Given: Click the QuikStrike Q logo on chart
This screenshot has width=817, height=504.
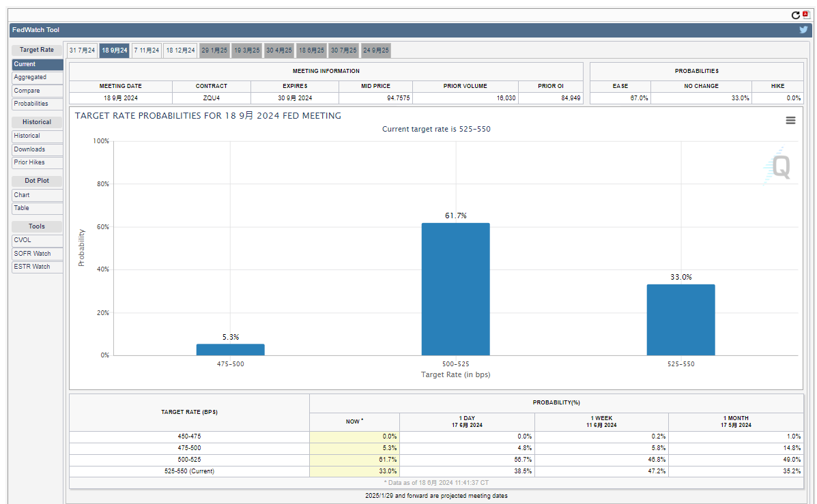Looking at the screenshot, I should (x=777, y=166).
